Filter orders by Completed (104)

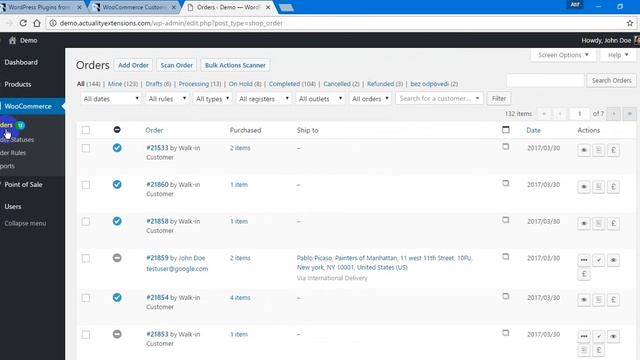click(x=292, y=84)
